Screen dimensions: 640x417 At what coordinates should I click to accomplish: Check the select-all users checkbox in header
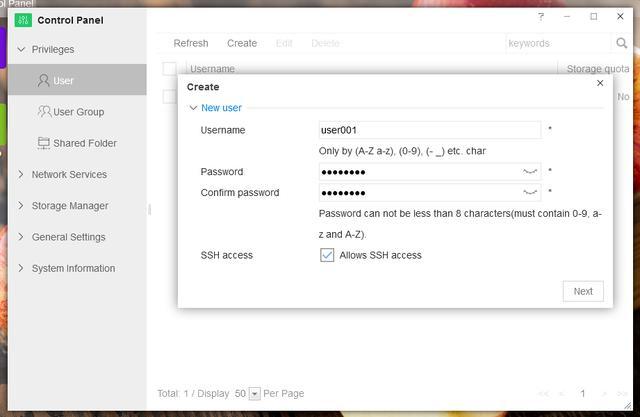tap(169, 69)
